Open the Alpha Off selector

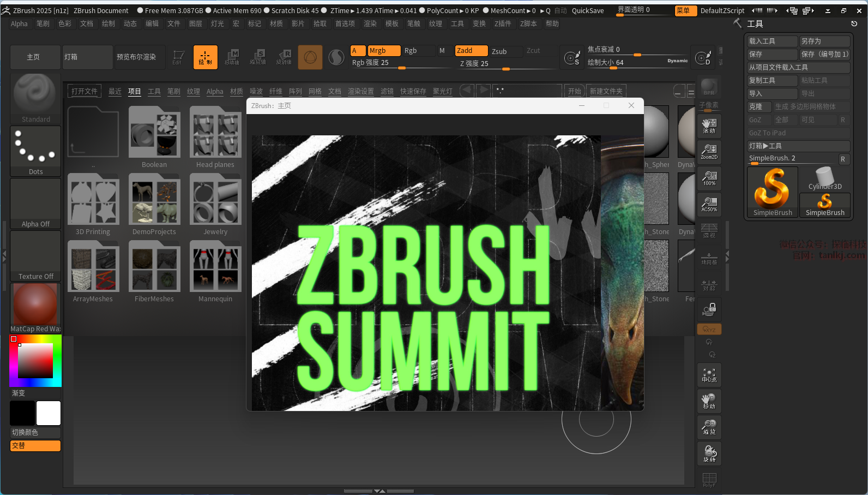click(x=35, y=203)
